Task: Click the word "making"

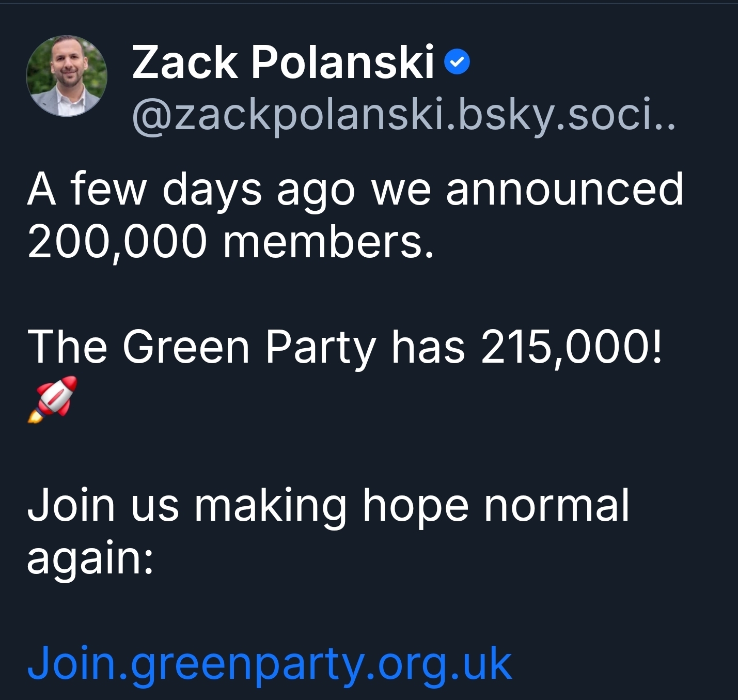Action: coord(270,505)
